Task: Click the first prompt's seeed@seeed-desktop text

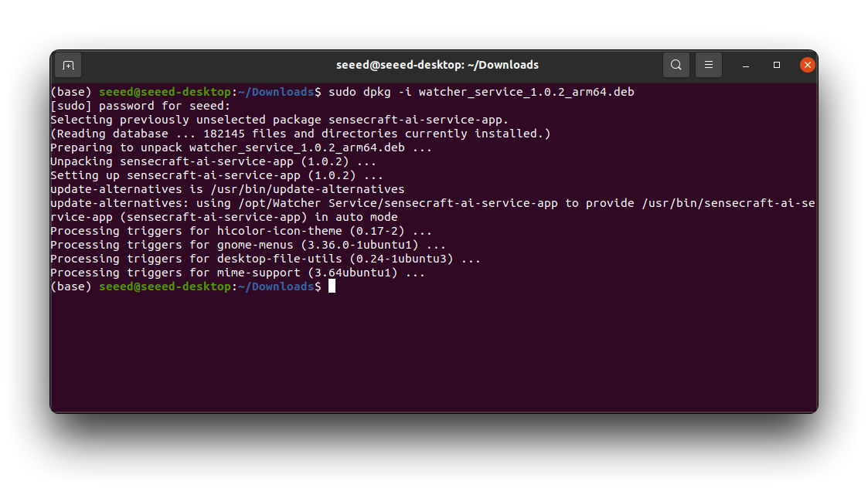Action: click(165, 92)
